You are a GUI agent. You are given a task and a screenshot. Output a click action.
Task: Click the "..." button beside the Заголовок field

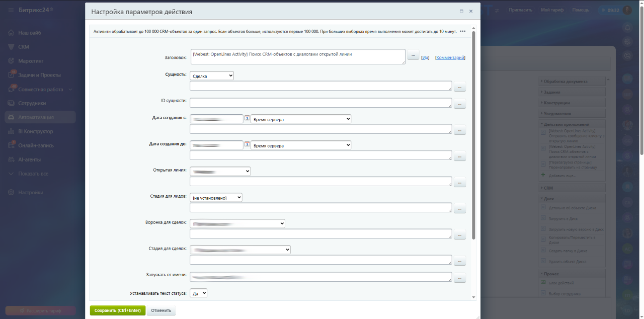[413, 55]
